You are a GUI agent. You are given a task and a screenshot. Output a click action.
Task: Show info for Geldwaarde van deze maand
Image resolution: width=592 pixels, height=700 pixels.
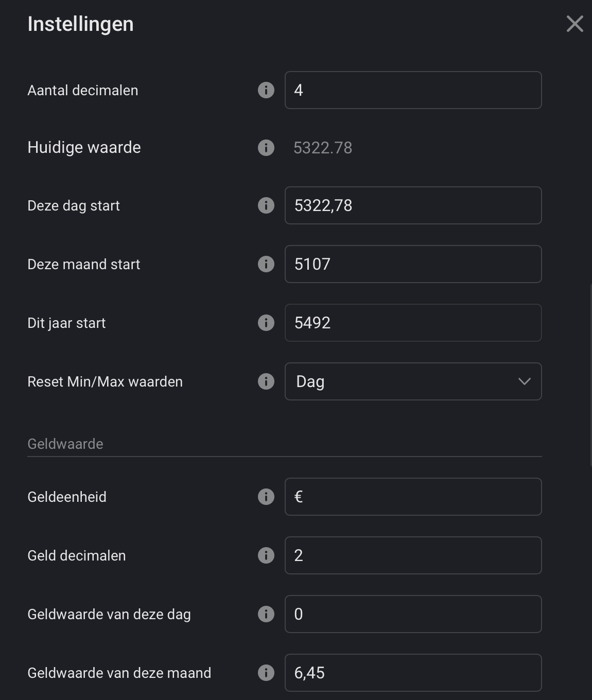pos(266,673)
